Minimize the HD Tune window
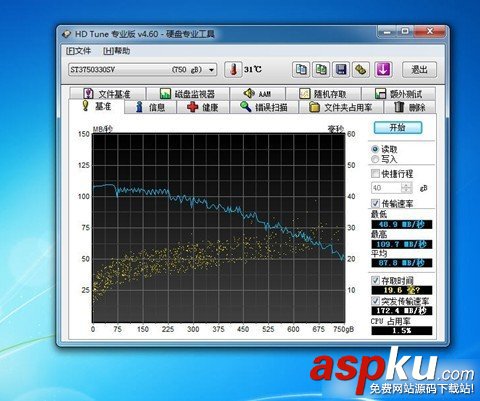480x401 pixels. click(x=387, y=32)
